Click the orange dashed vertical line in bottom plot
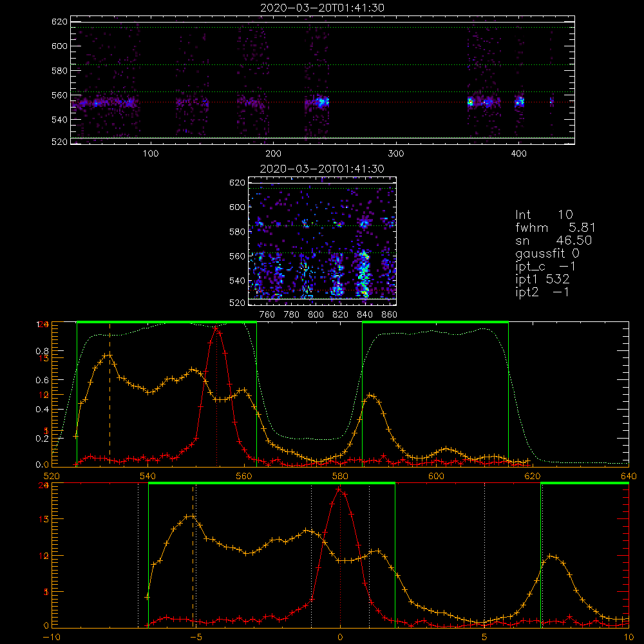This screenshot has height=644, width=644. click(x=193, y=556)
